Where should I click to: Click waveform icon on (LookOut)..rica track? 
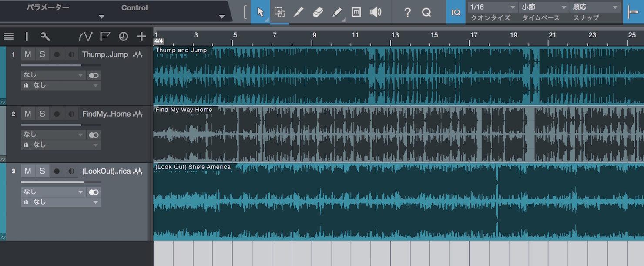tap(138, 171)
